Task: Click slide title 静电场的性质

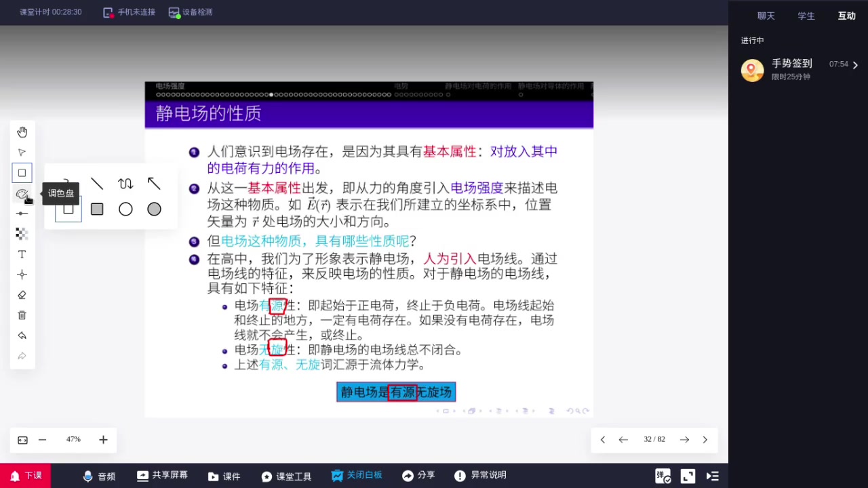Action: 208,113
